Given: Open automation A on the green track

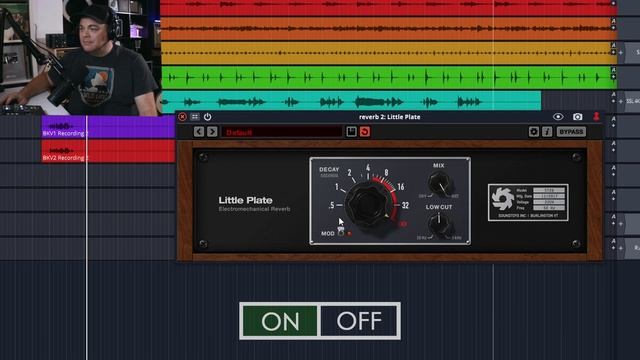Looking at the screenshot, I should [x=613, y=70].
